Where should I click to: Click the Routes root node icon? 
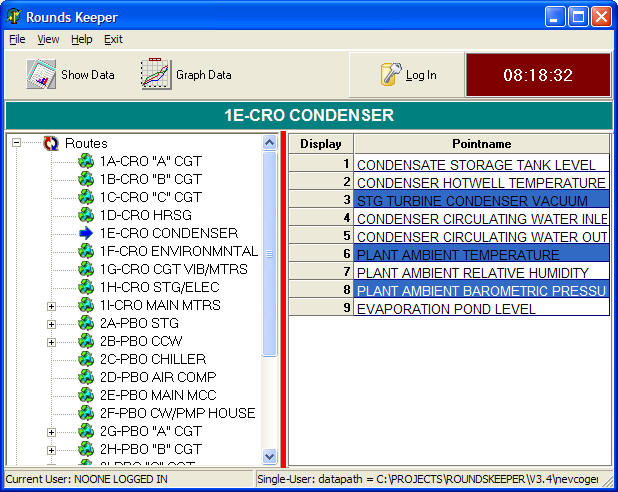click(x=51, y=143)
